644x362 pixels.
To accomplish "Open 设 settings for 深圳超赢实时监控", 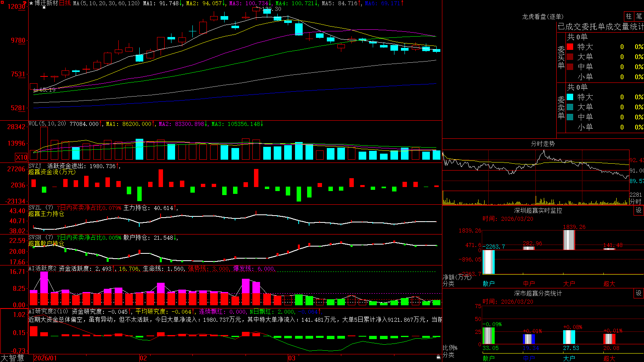I will (639, 210).
